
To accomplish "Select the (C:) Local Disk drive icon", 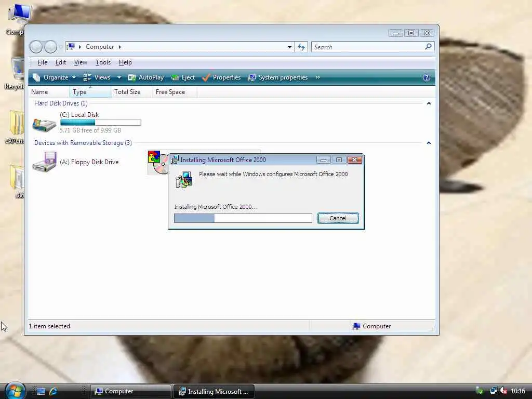I will point(45,125).
